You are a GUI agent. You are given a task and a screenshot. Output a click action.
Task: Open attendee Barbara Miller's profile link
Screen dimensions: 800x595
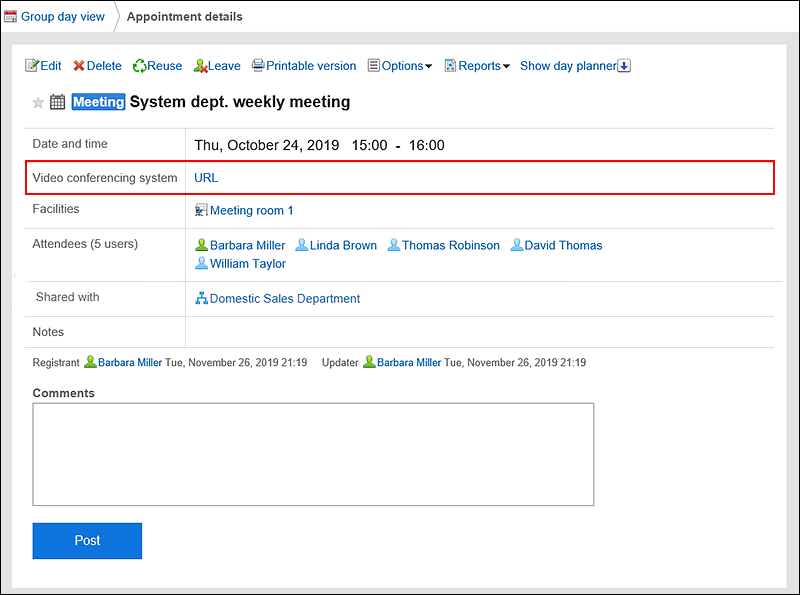(247, 245)
